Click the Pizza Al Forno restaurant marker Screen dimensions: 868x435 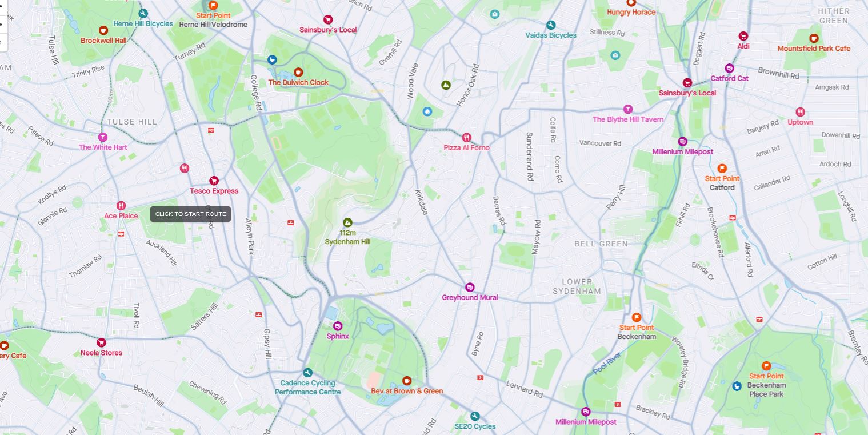(467, 137)
